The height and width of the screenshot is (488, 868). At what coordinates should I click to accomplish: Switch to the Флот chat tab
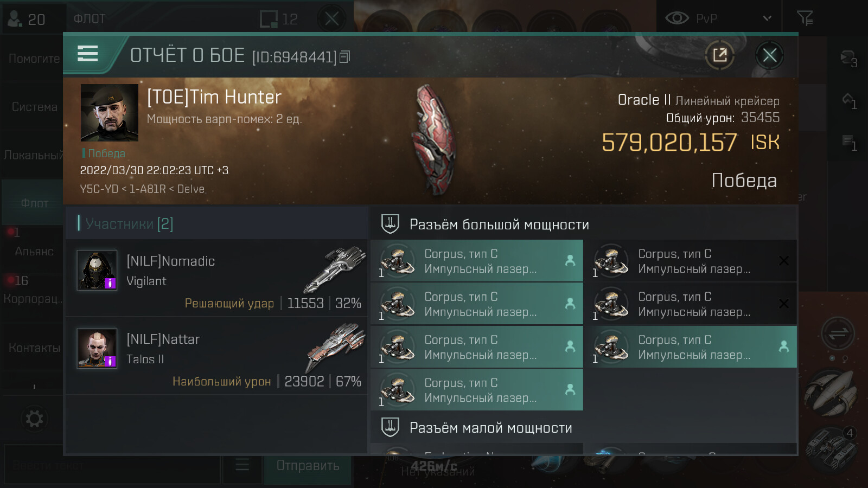pyautogui.click(x=34, y=203)
